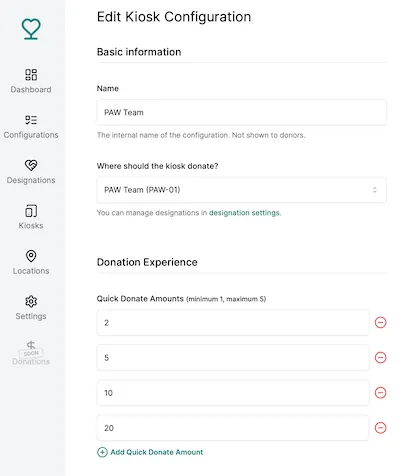The height and width of the screenshot is (476, 400).
Task: Click into the Name field with PAW Team
Action: click(242, 112)
